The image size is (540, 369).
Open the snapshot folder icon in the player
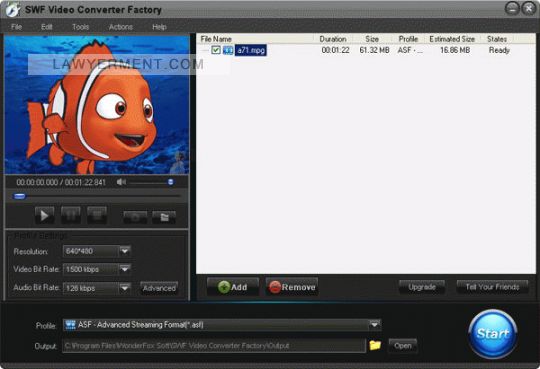point(164,217)
